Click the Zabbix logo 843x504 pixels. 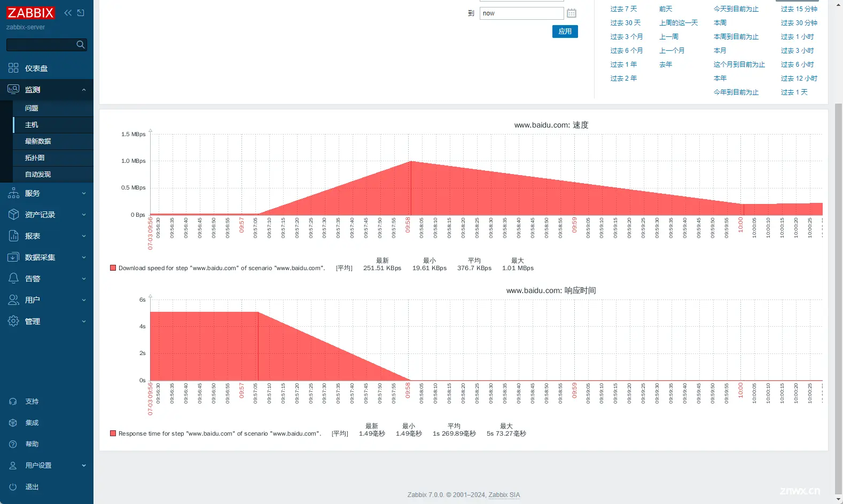pyautogui.click(x=31, y=13)
